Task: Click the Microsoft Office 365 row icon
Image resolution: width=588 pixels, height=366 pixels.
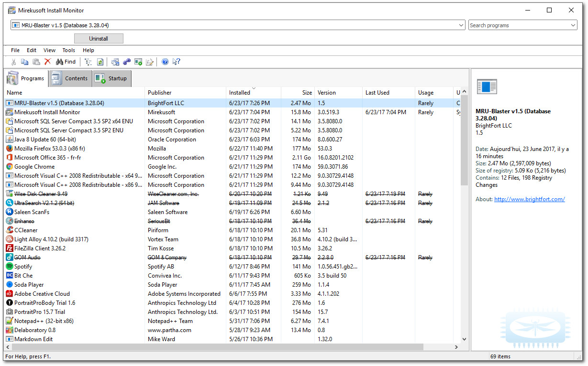Action: pos(10,158)
